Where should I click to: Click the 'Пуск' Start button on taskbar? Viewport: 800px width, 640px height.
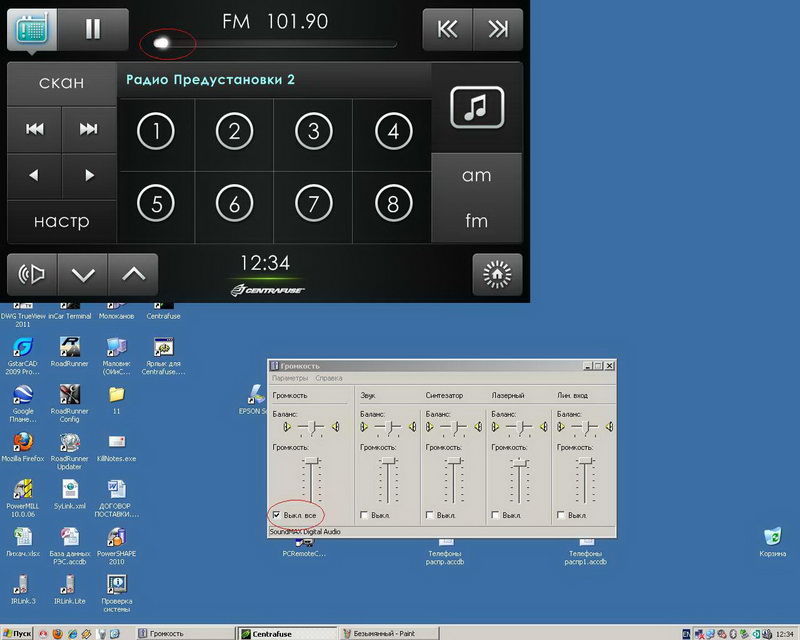tap(18, 633)
